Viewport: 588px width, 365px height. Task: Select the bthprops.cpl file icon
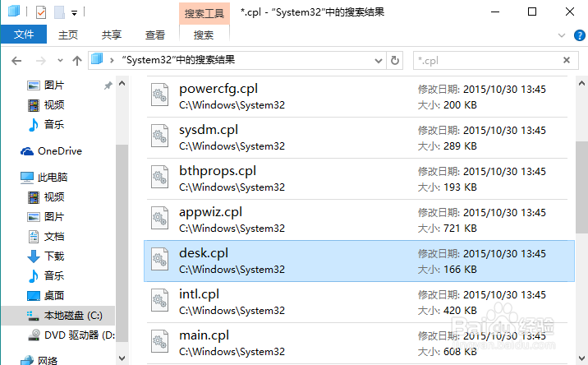click(x=159, y=177)
